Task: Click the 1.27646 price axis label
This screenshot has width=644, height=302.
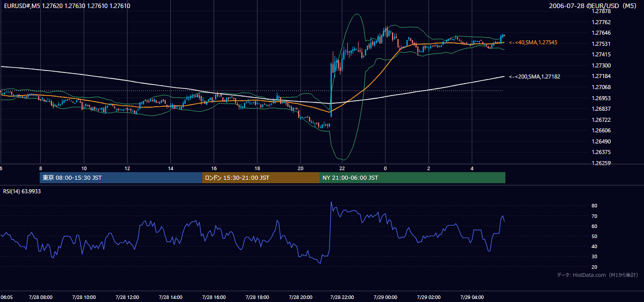Action: coord(601,33)
